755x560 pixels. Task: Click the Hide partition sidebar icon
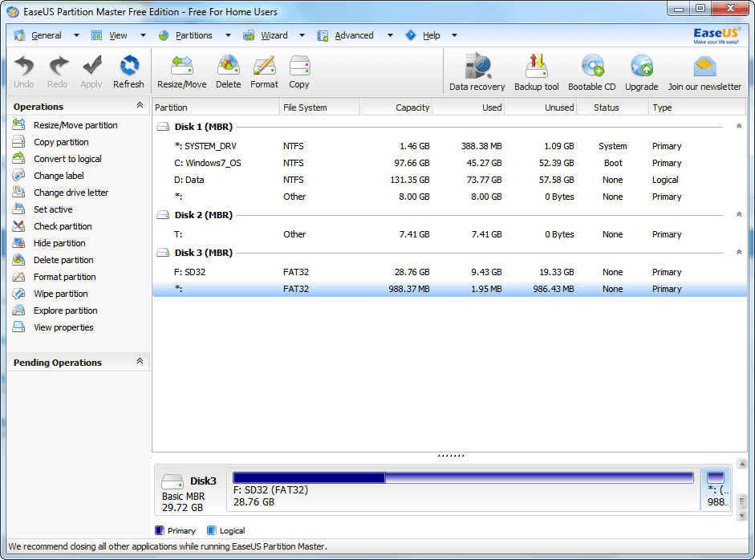[18, 242]
